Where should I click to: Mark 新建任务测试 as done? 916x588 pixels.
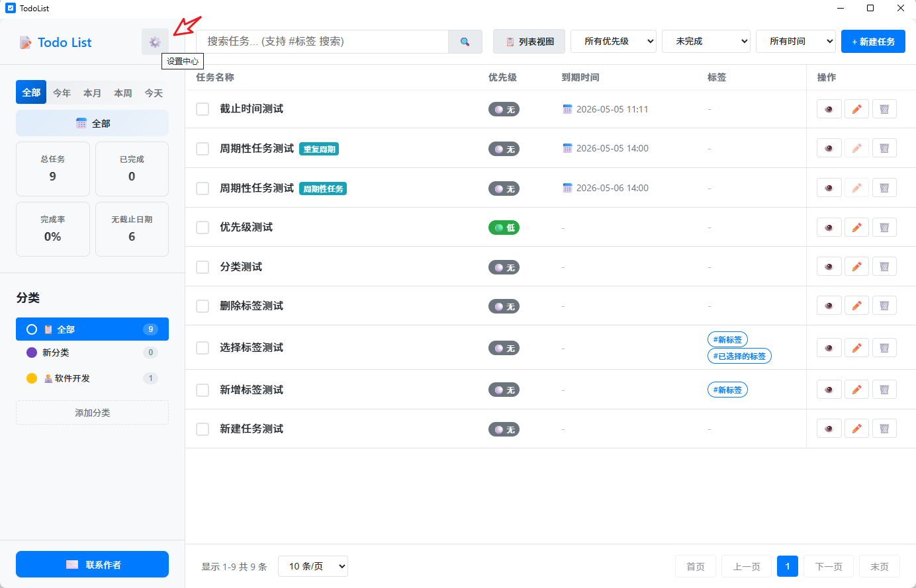(203, 429)
